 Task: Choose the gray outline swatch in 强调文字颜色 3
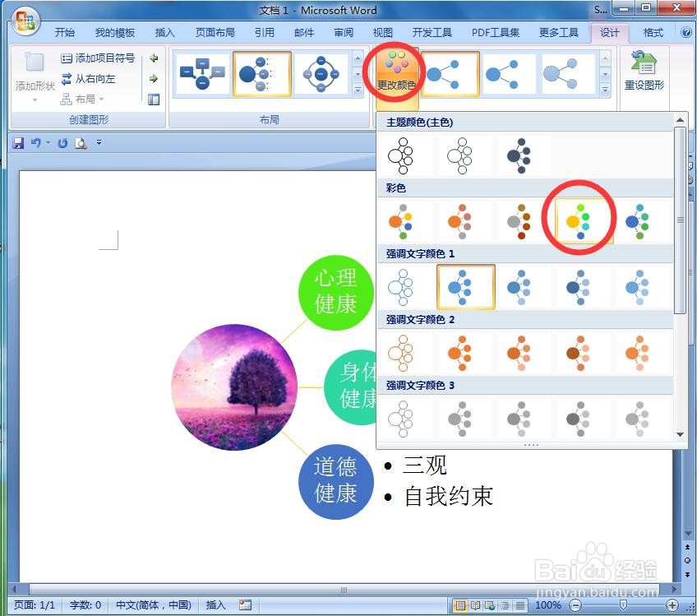(x=401, y=419)
